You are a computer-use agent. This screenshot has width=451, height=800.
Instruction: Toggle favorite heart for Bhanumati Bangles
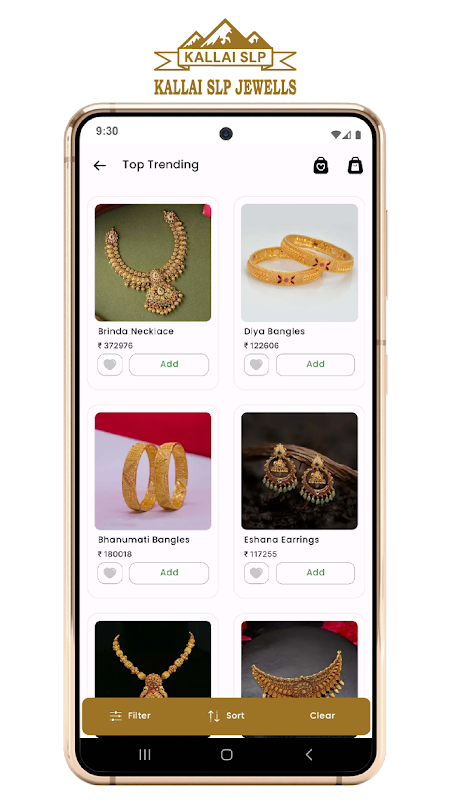point(110,573)
